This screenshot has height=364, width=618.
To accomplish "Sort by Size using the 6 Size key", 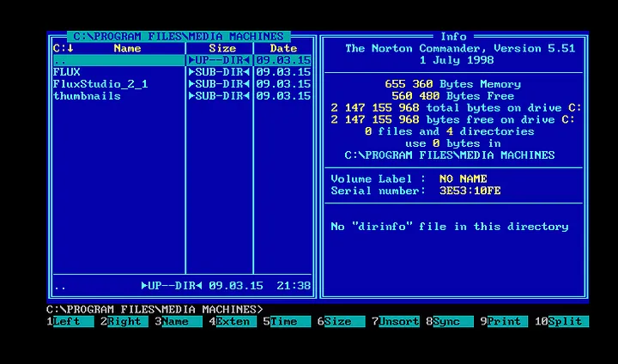I will [342, 321].
